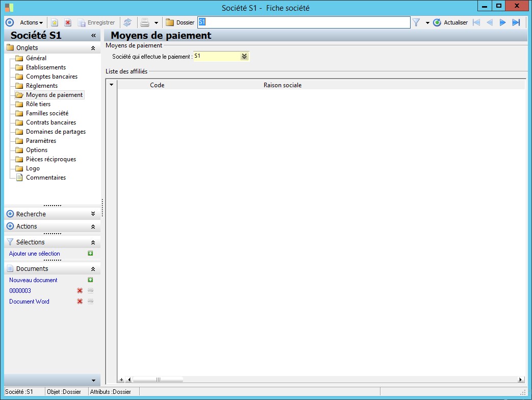Select Moyens de paiement in tree

click(54, 95)
